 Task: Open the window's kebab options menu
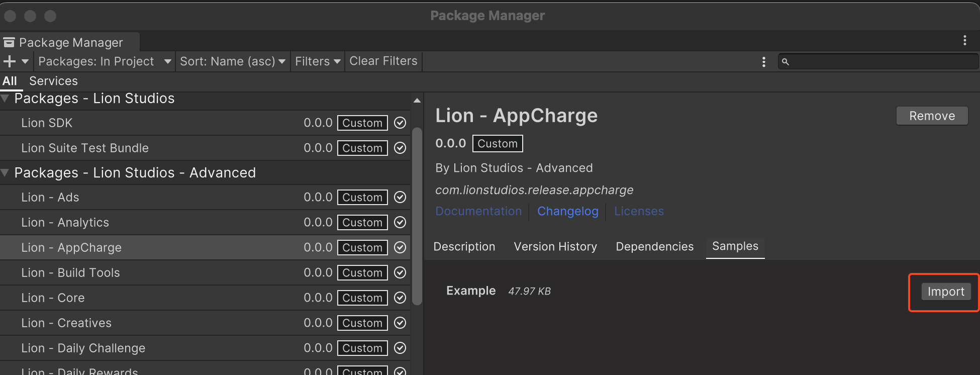(964, 40)
